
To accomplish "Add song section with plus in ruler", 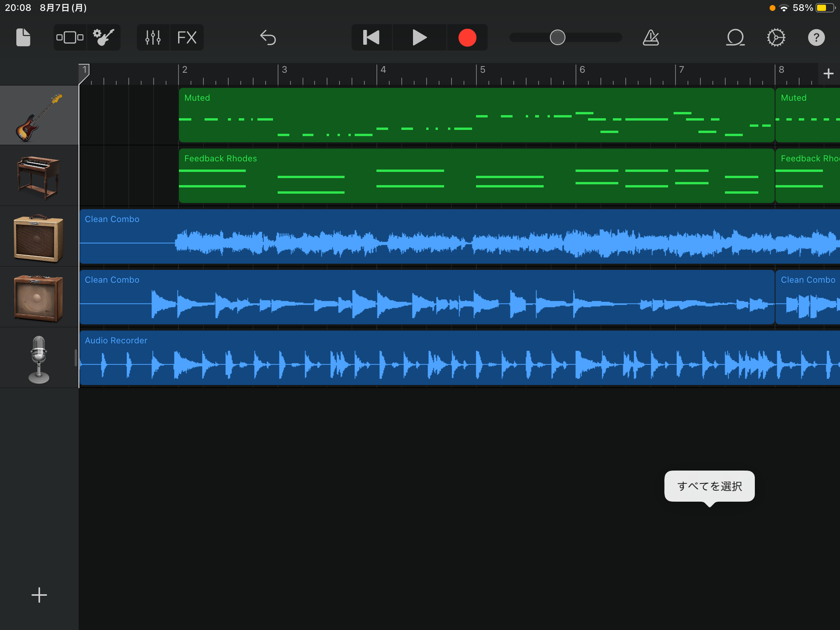I will [828, 73].
